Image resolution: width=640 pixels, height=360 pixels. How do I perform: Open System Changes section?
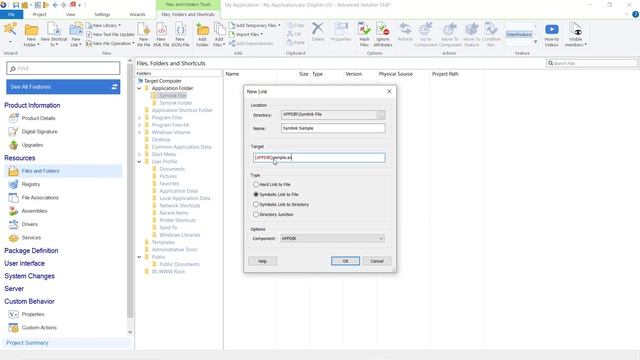point(29,276)
